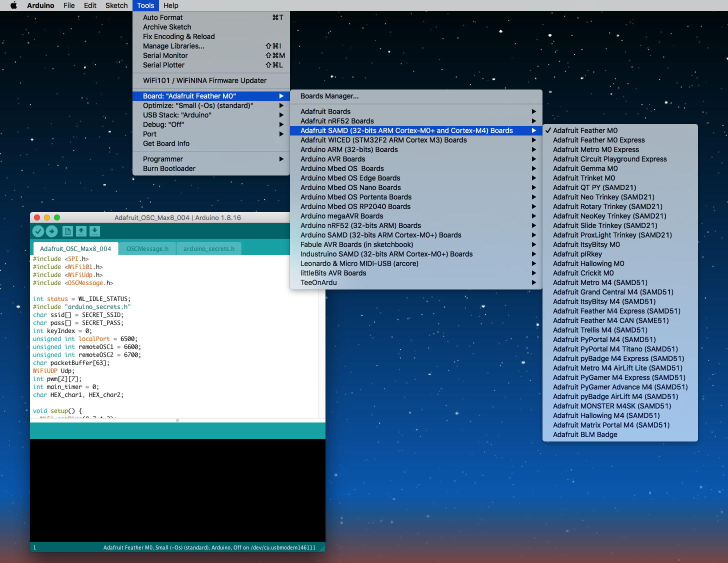Click the yellow minimize window button
Screen dimensions: 728x563
47,217
